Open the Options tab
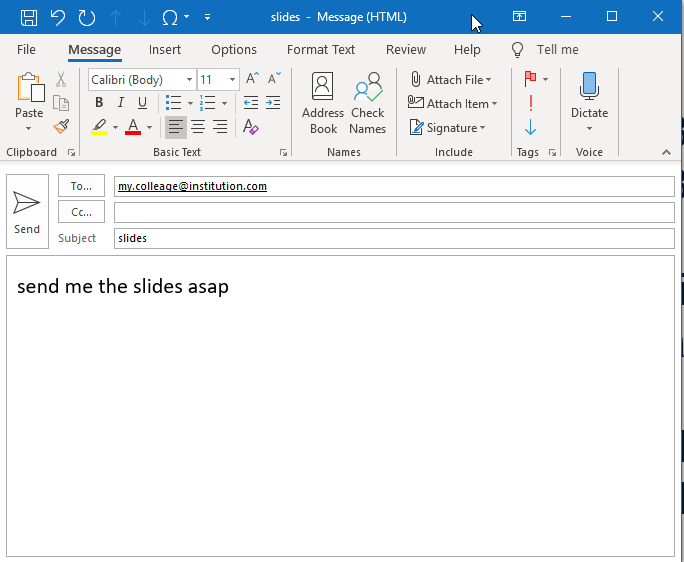The image size is (684, 562). point(234,50)
